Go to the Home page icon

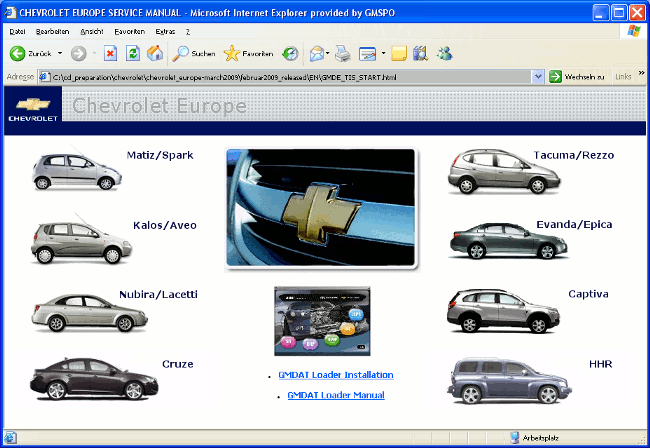point(154,53)
